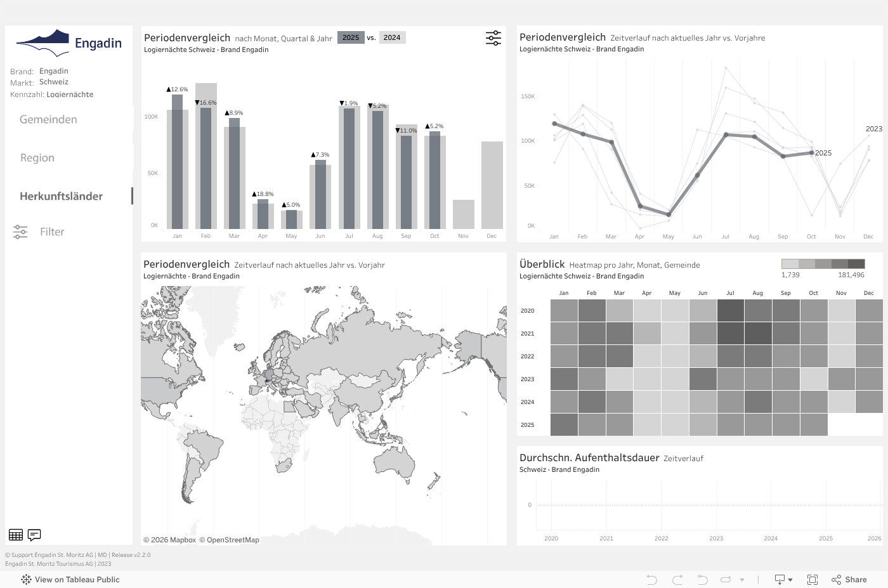Click the Durchschn. Aufenthaltsdauer chart title
The width and height of the screenshot is (888, 588).
tap(589, 458)
